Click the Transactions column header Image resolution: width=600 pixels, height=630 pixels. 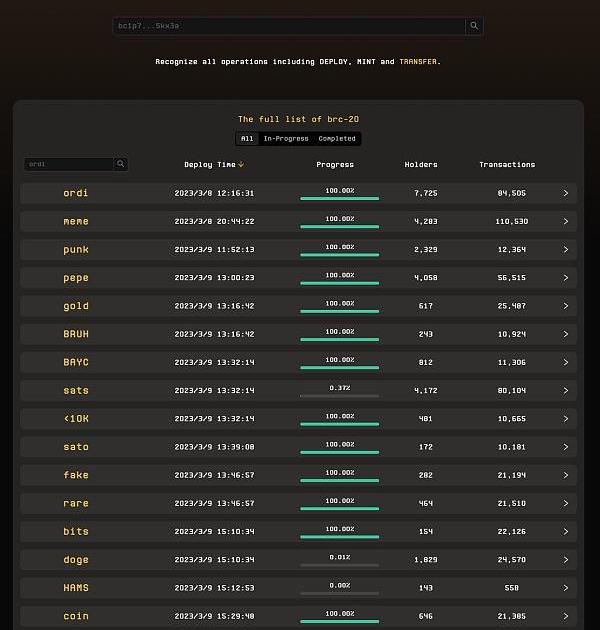click(507, 164)
